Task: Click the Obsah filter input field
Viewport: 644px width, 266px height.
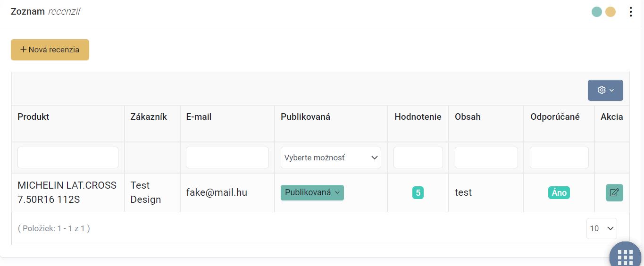Action: coord(486,158)
